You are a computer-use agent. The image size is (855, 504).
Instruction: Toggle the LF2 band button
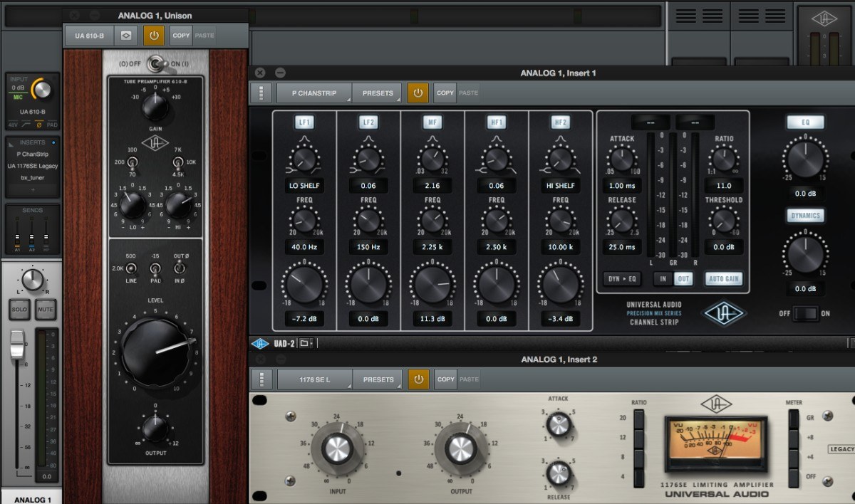point(368,122)
